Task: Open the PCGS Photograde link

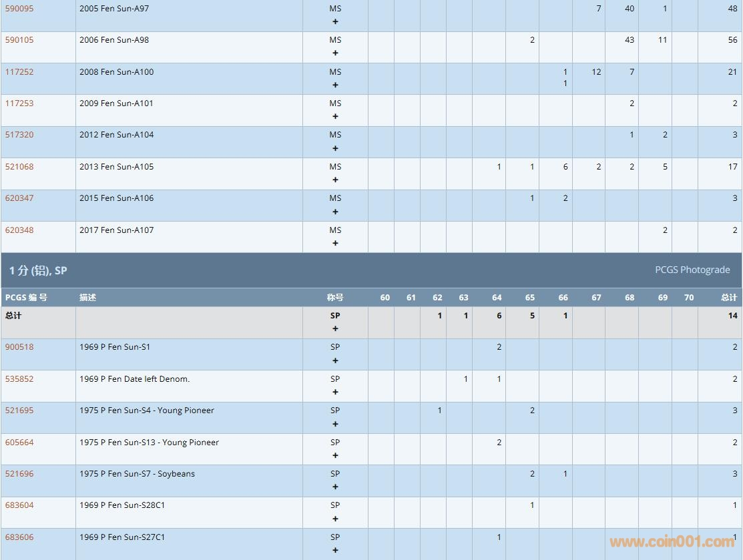Action: (x=692, y=270)
